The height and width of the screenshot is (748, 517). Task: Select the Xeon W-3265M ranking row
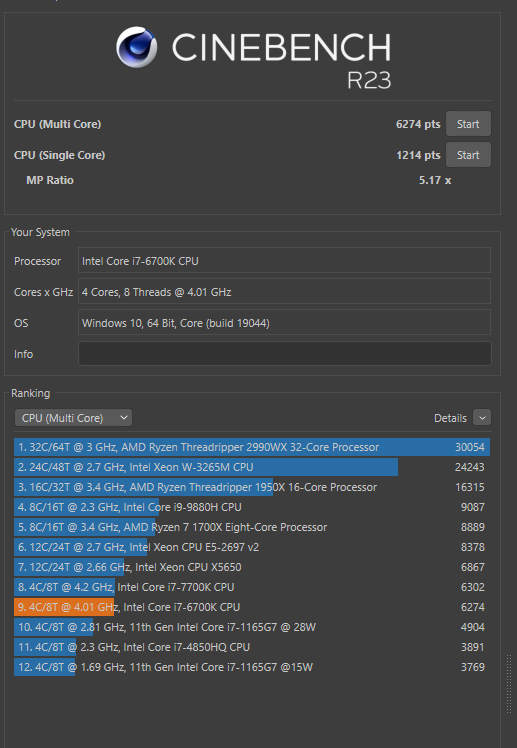(252, 467)
